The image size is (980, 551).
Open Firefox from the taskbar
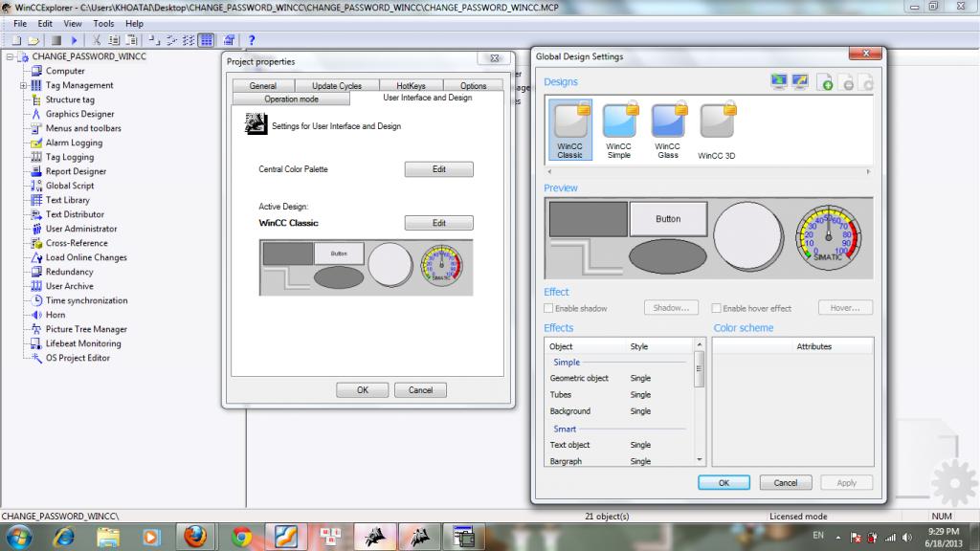click(194, 535)
